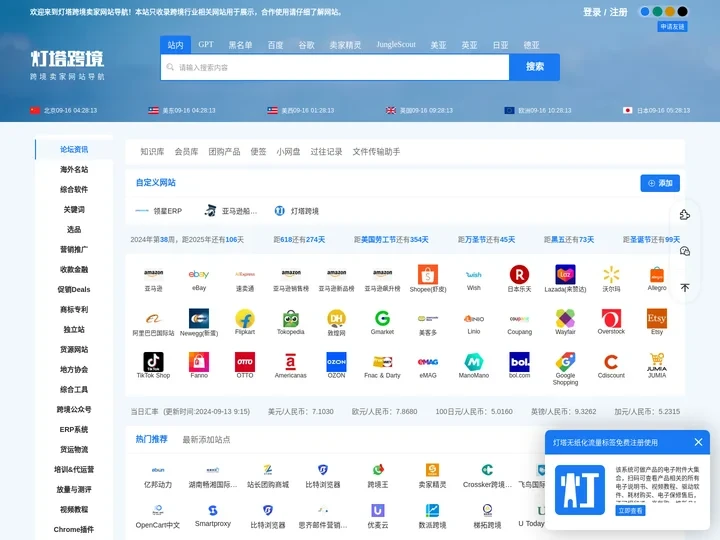Select 促销Deals in the sidebar
The image size is (720, 540).
pyautogui.click(x=74, y=289)
